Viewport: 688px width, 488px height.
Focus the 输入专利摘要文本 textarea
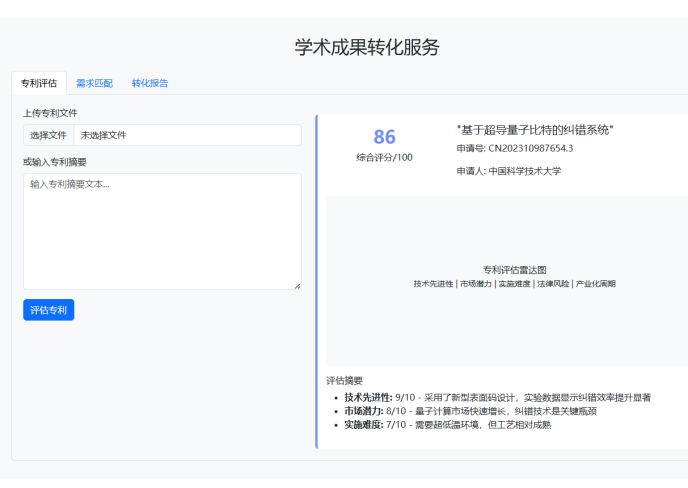point(162,231)
